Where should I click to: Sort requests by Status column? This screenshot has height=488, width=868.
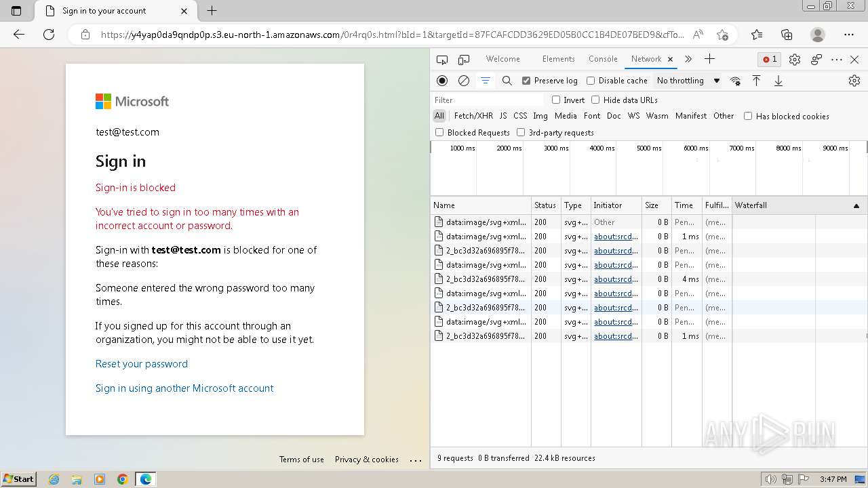tap(545, 205)
